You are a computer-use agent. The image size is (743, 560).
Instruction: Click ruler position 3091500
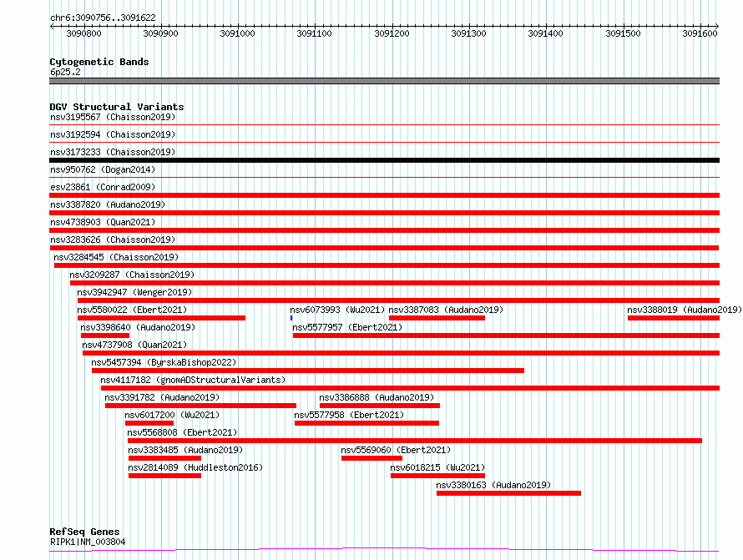coord(623,33)
